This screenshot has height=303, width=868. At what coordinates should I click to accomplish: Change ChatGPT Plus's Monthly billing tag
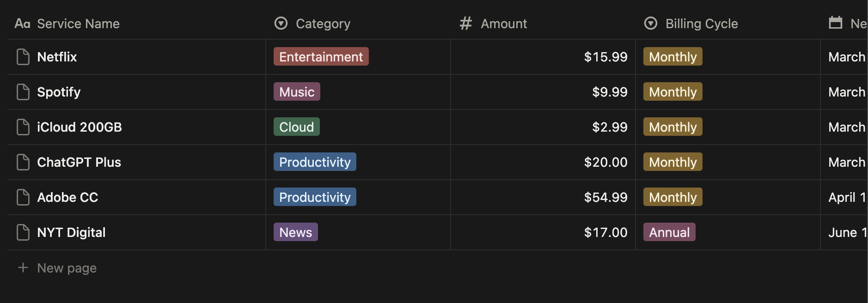click(x=673, y=162)
